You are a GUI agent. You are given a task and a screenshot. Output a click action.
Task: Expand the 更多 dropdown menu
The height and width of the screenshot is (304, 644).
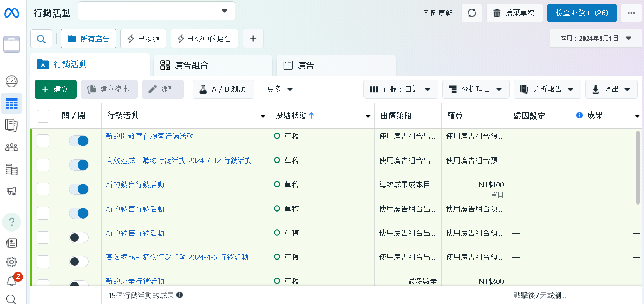click(280, 89)
